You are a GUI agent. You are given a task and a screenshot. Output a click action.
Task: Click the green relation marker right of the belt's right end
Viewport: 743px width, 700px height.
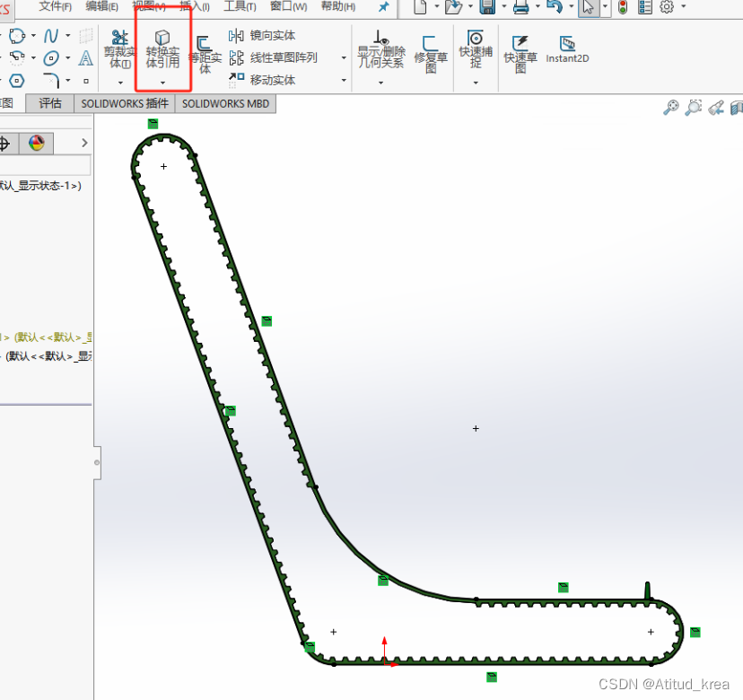[x=695, y=632]
